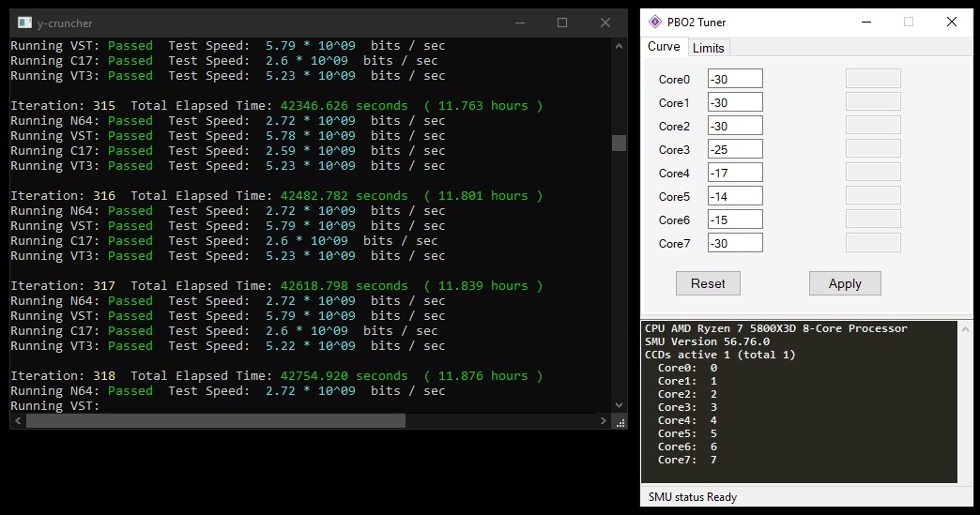Screen dimensions: 980x515
Task: Click the Core7 offset input field
Action: click(x=735, y=243)
